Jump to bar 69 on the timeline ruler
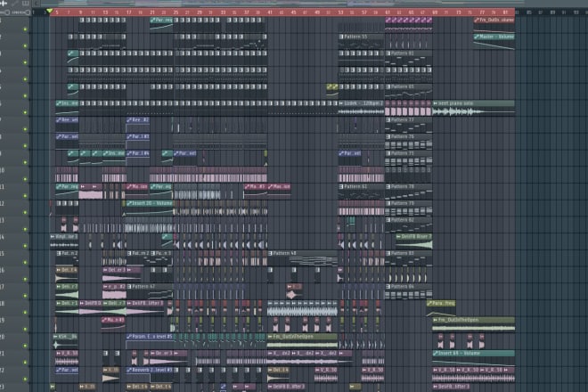The width and height of the screenshot is (588, 392). (435, 12)
